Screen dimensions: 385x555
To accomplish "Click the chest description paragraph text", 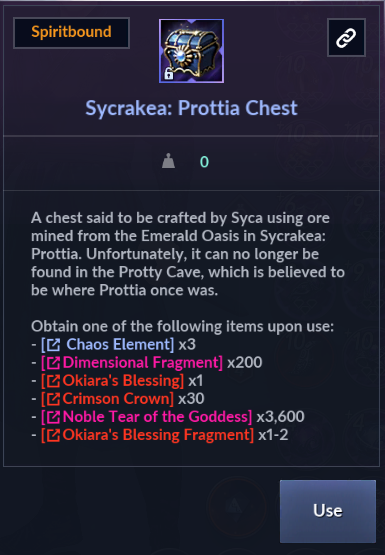I will coord(188,254).
